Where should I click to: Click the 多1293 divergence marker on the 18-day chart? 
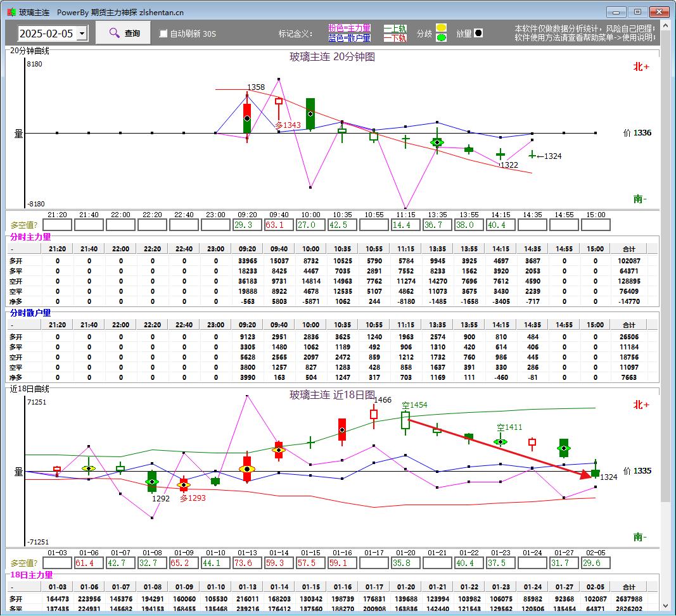point(184,486)
